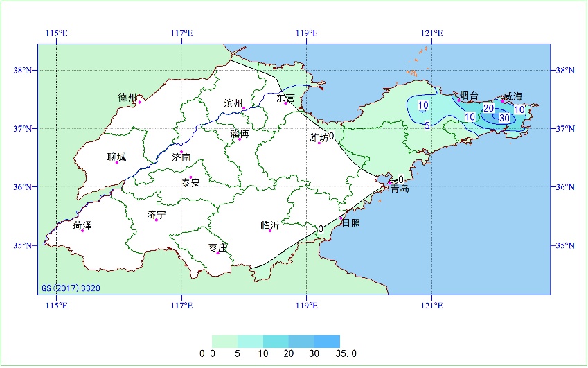
Task: Click the 20 contour label near 威海
Action: [x=489, y=108]
